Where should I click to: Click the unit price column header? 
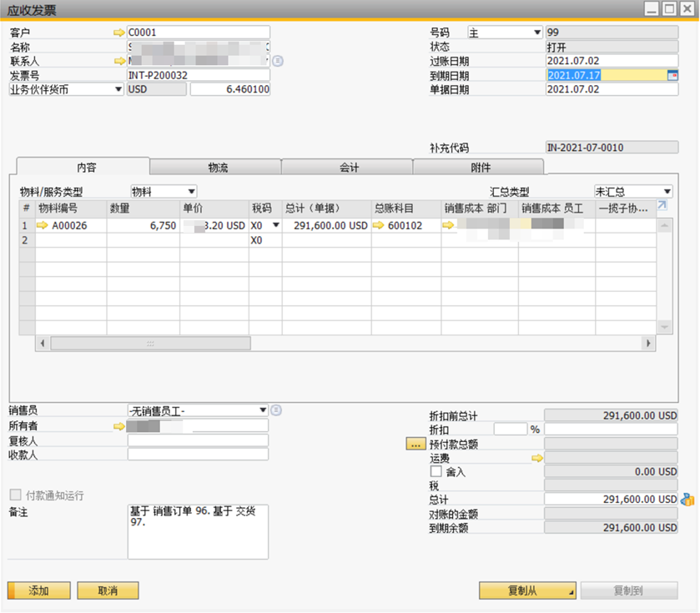pyautogui.click(x=214, y=209)
